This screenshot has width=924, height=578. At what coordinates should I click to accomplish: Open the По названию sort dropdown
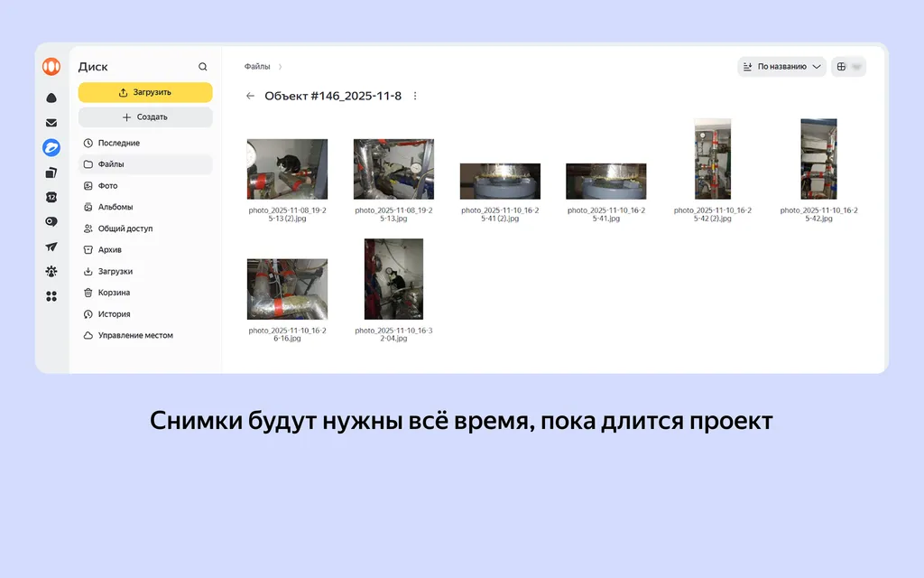coord(782,67)
